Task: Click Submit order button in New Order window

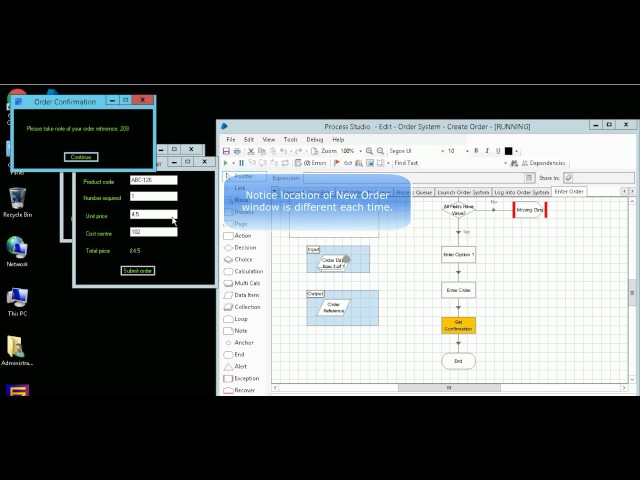Action: tap(138, 271)
